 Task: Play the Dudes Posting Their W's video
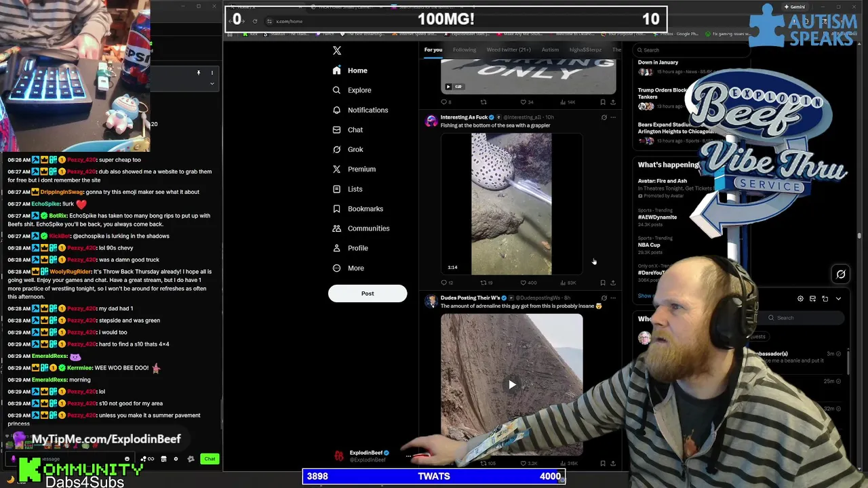(512, 385)
